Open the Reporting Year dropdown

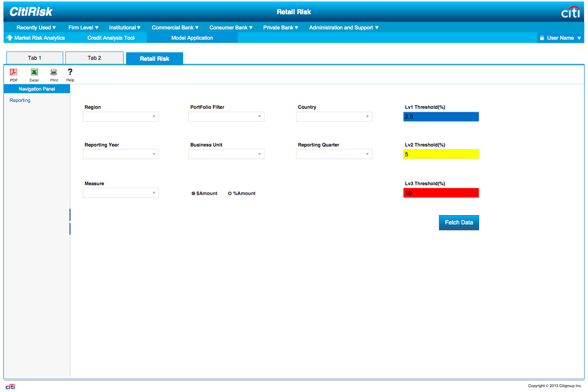(x=121, y=154)
